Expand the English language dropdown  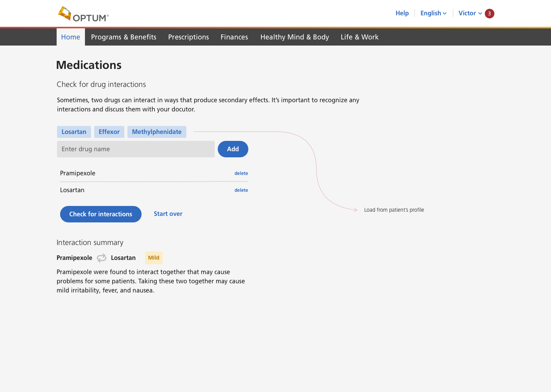[x=433, y=13]
